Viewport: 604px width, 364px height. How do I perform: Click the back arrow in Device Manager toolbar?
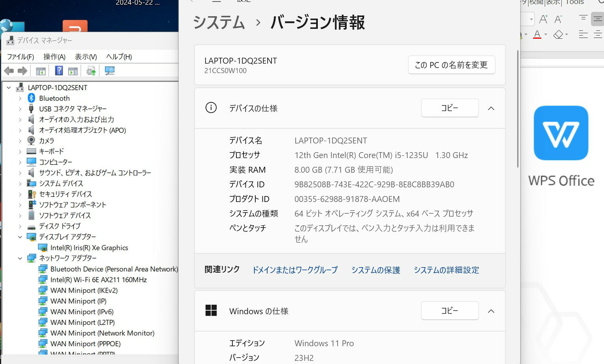click(9, 71)
